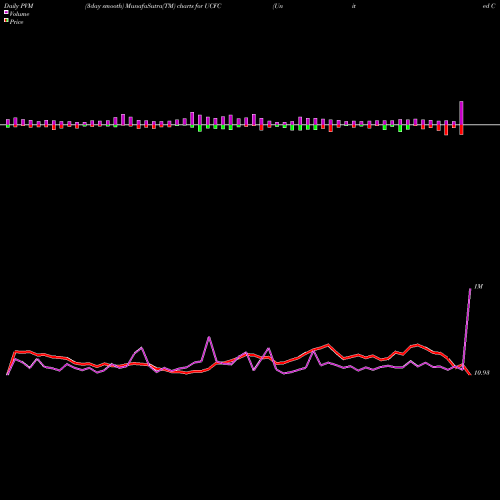Click the MunafaSutra charts for UCFC heading
The width and height of the screenshot is (500, 500).
pos(153,6)
